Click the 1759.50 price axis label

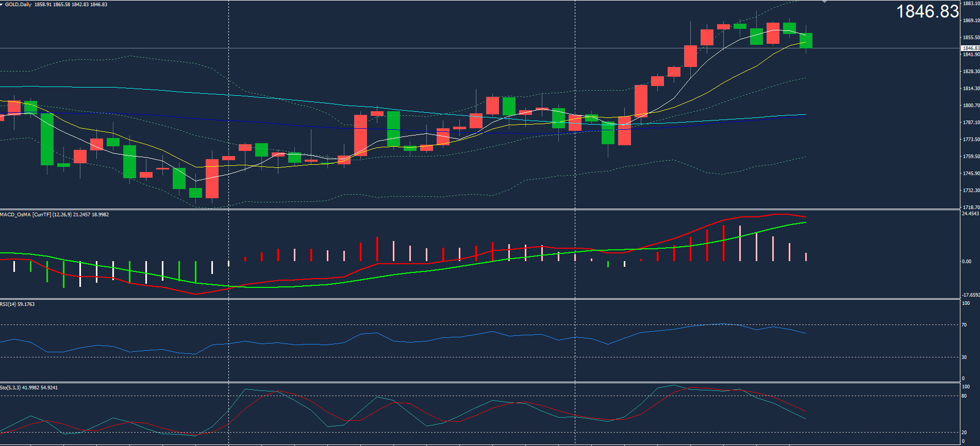click(971, 157)
